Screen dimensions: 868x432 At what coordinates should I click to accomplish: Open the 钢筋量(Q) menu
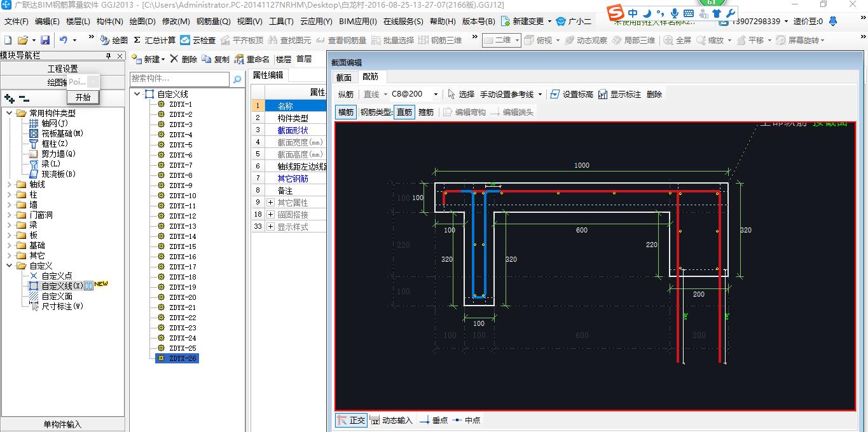pyautogui.click(x=214, y=21)
